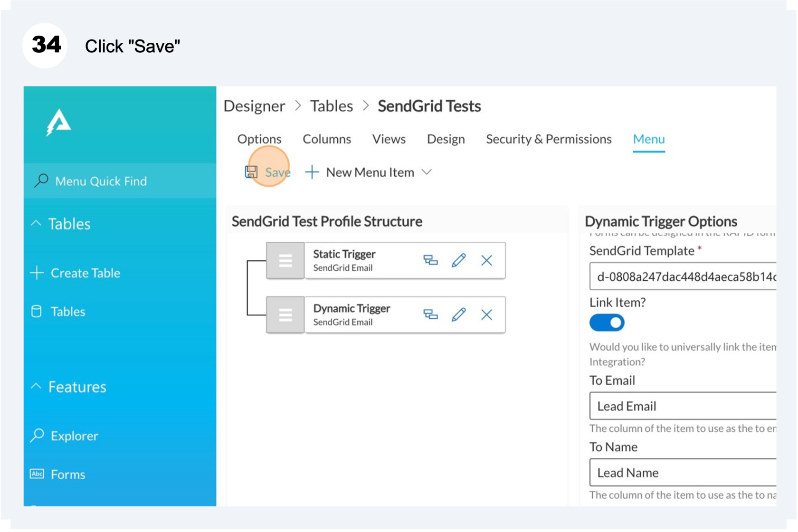This screenshot has height=532, width=798.
Task: Toggle the Link Item? switch
Action: [607, 323]
